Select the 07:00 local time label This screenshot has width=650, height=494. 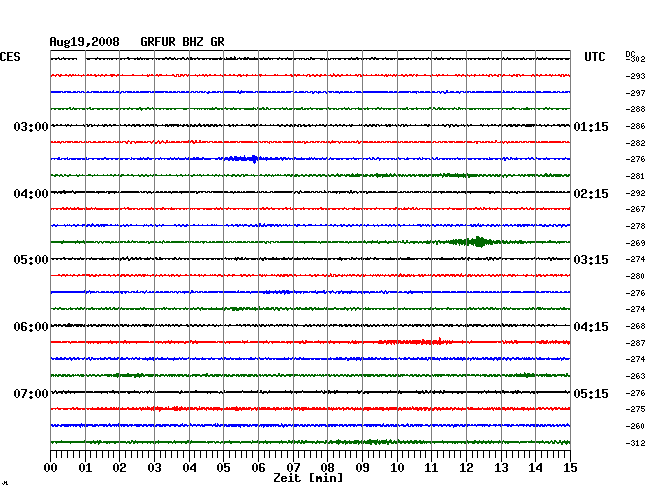coord(31,393)
